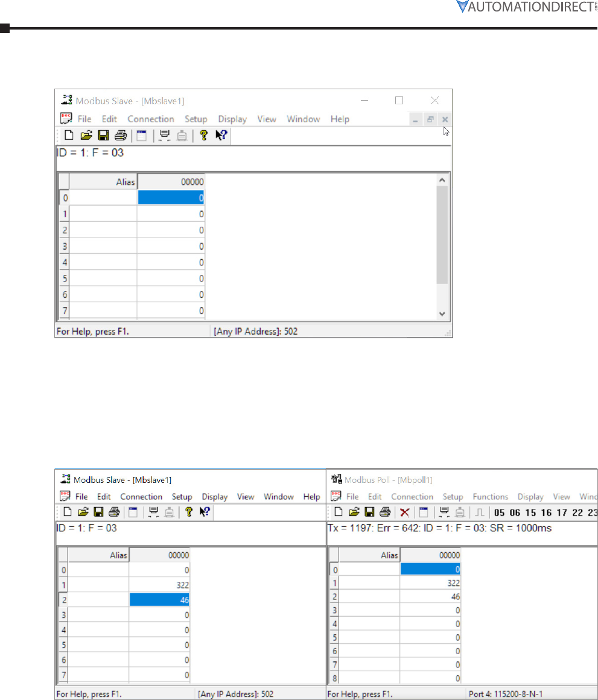598x700 pixels.
Task: Select highlighted value 46 in lower Modbus Slave
Action: (x=159, y=600)
